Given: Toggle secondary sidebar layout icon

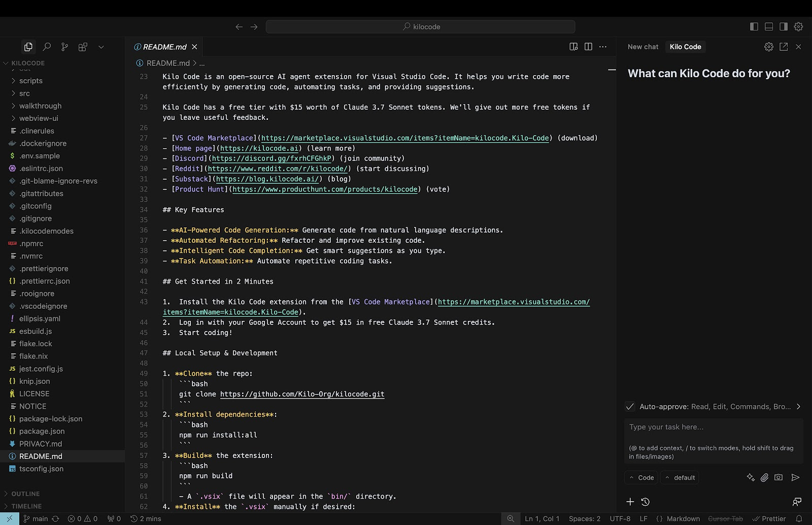Looking at the screenshot, I should (784, 26).
